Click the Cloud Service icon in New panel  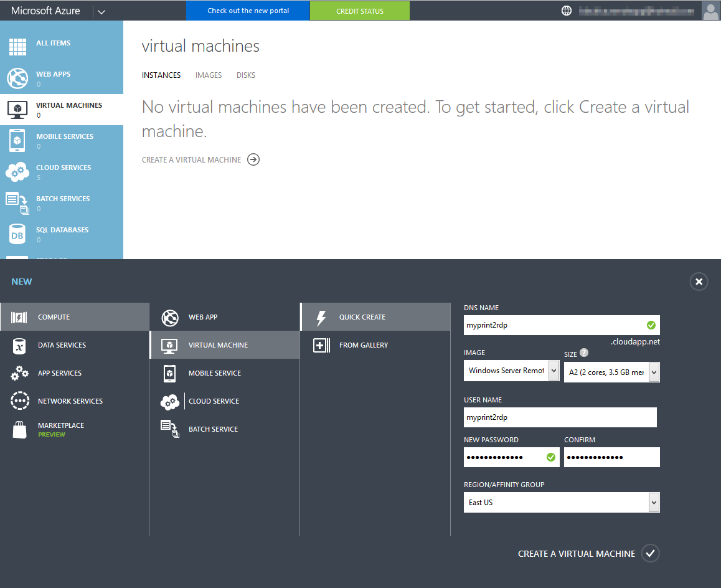[170, 402]
